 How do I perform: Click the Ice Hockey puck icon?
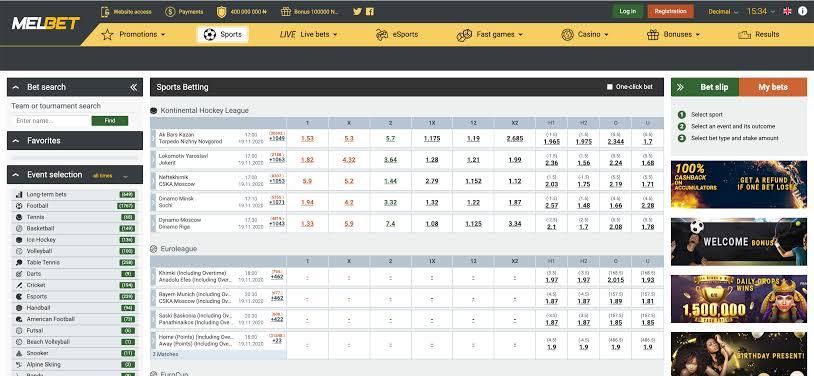19,240
